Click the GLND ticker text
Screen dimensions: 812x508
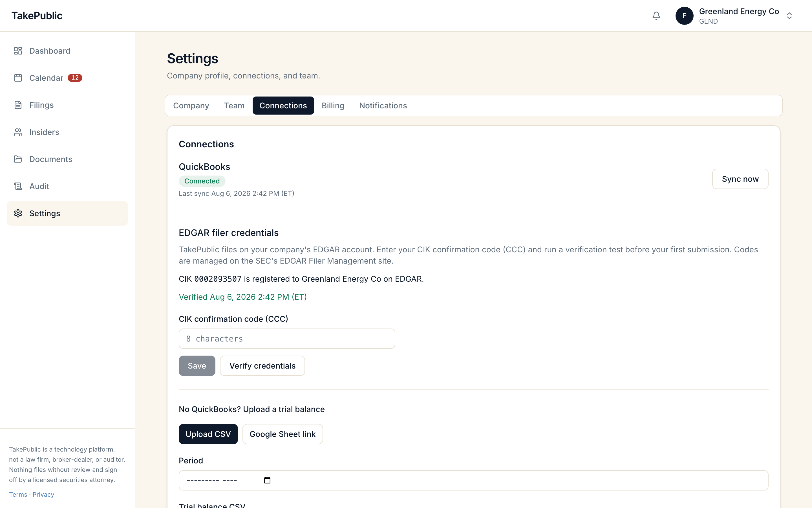(x=708, y=21)
